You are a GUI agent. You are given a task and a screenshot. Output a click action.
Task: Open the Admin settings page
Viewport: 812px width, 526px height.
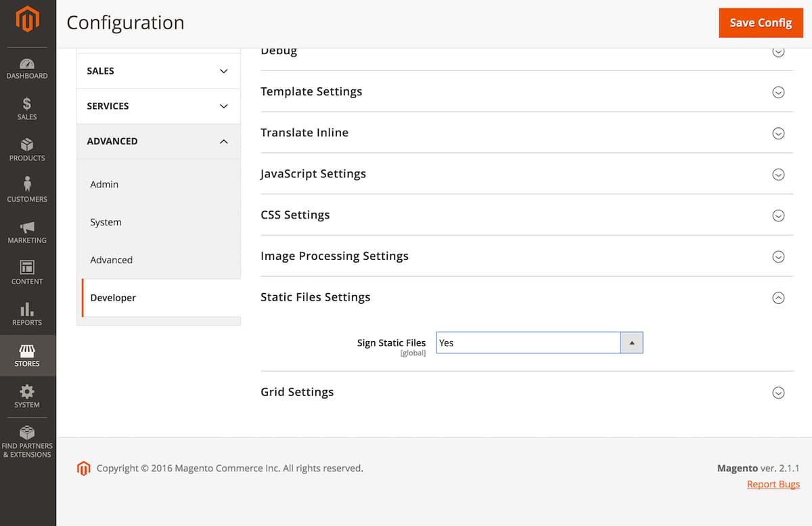pos(104,183)
